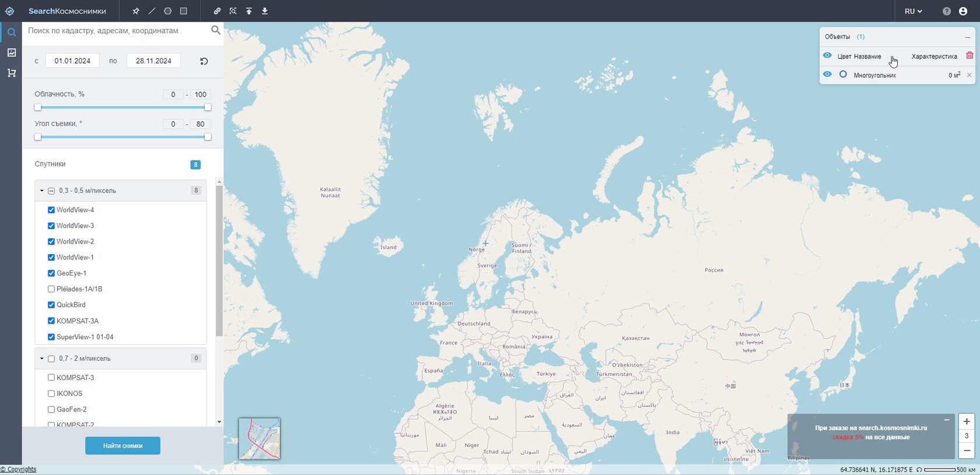Screen dimensions: 980x475
Task: Uncheck the WorldView-2 satellite
Action: (x=51, y=241)
